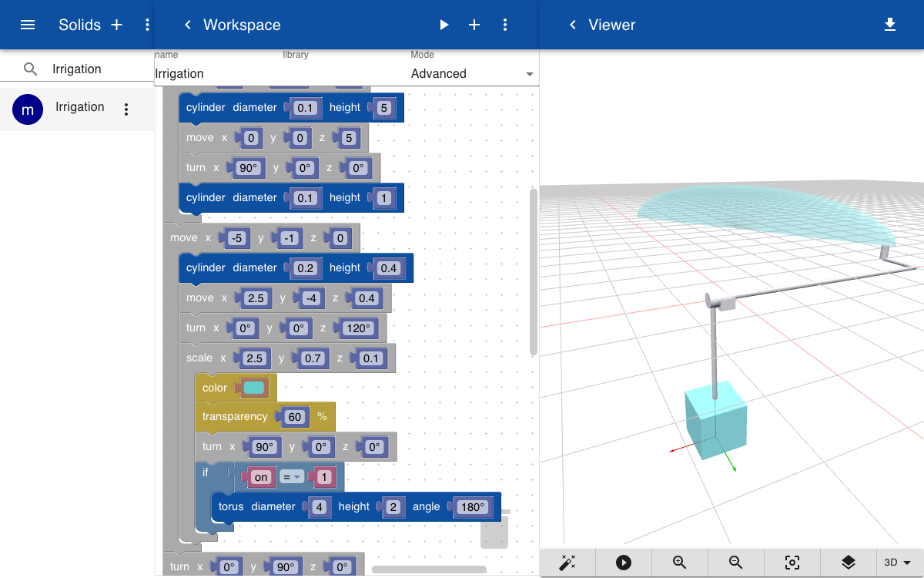Click the Solids panel title
The height and width of the screenshot is (578, 924).
[x=79, y=25]
